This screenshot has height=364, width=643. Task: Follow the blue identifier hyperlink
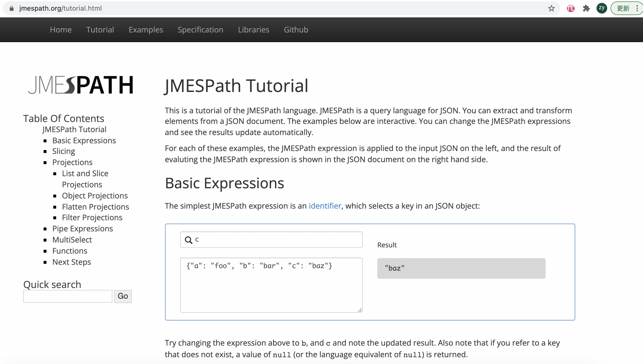pyautogui.click(x=325, y=206)
